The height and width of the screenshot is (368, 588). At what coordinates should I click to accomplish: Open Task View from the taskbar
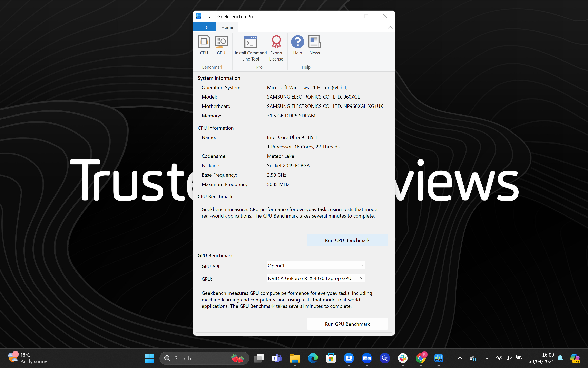(259, 358)
